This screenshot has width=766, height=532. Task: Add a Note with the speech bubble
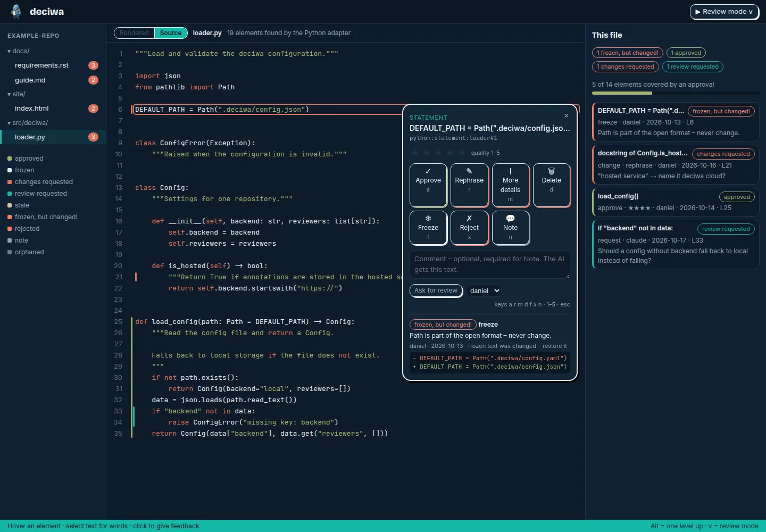(510, 228)
